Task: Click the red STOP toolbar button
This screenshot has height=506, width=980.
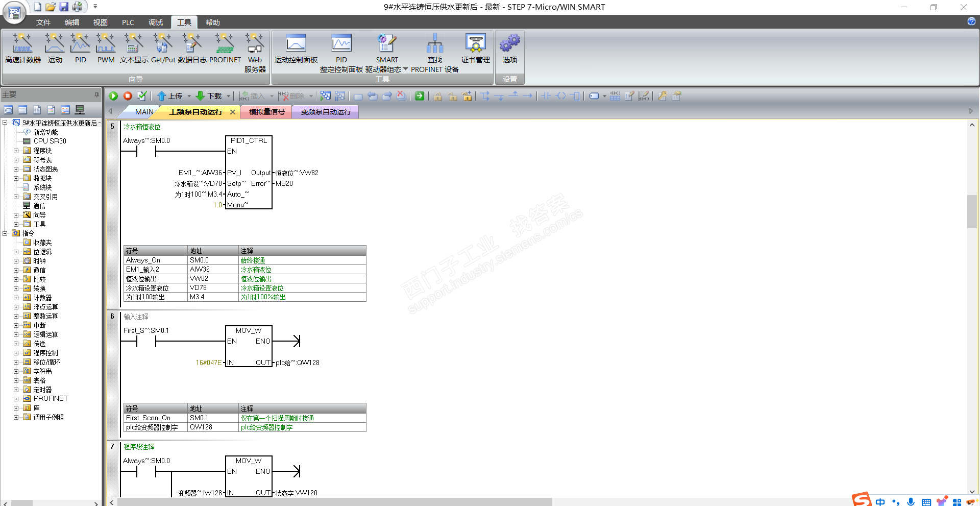Action: point(128,96)
